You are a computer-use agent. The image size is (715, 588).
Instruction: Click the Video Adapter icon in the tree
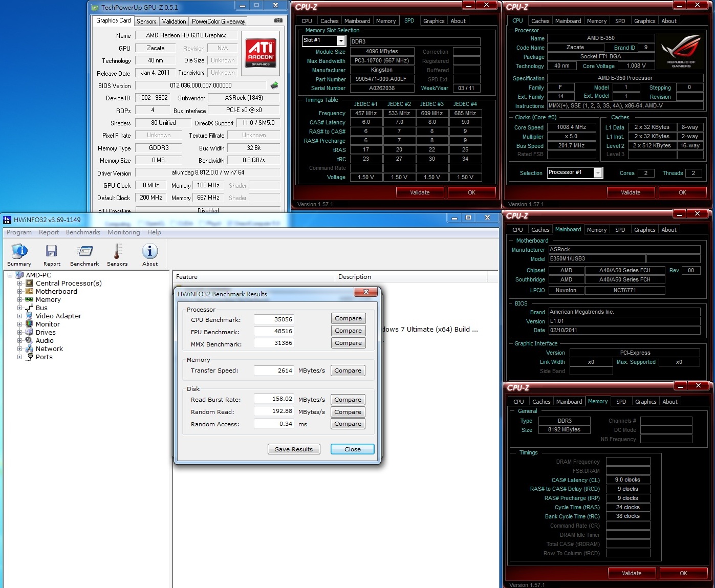point(29,316)
